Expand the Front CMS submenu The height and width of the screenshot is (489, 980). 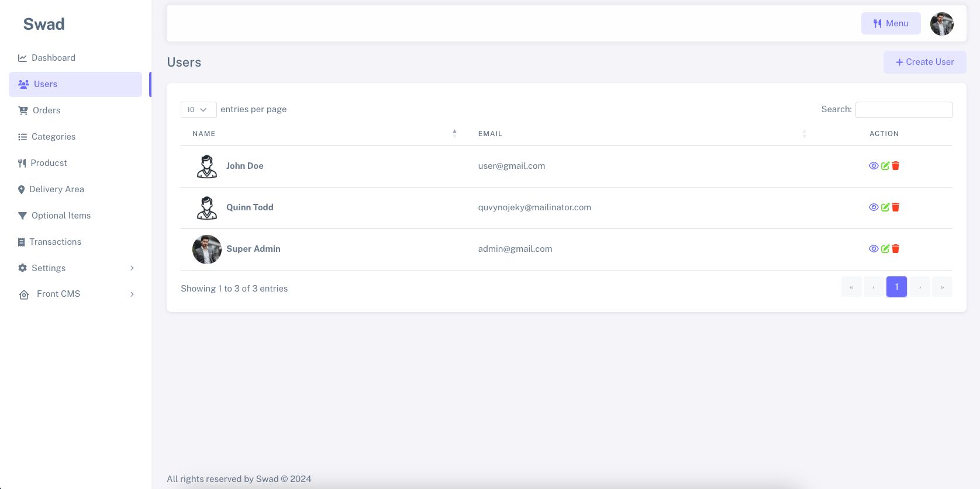point(75,294)
